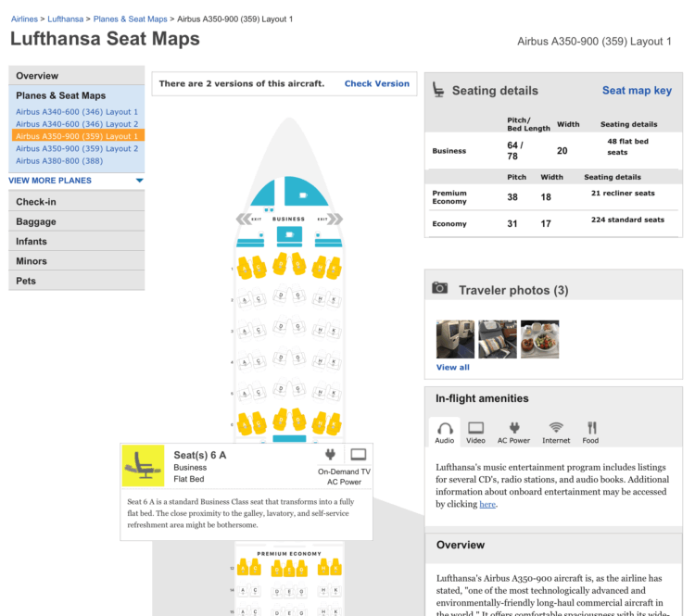Select business seat 2C on map
This screenshot has height=616, width=695.
(x=259, y=299)
